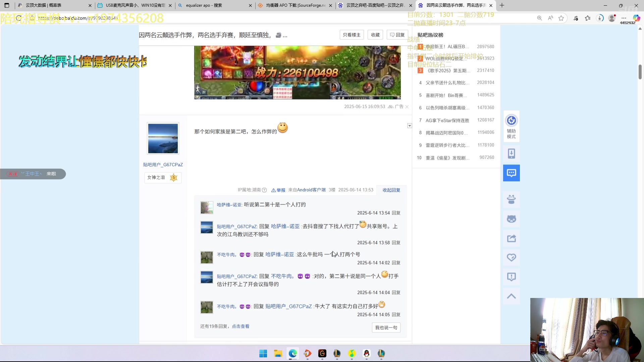Add page to favorites star icon

click(561, 18)
